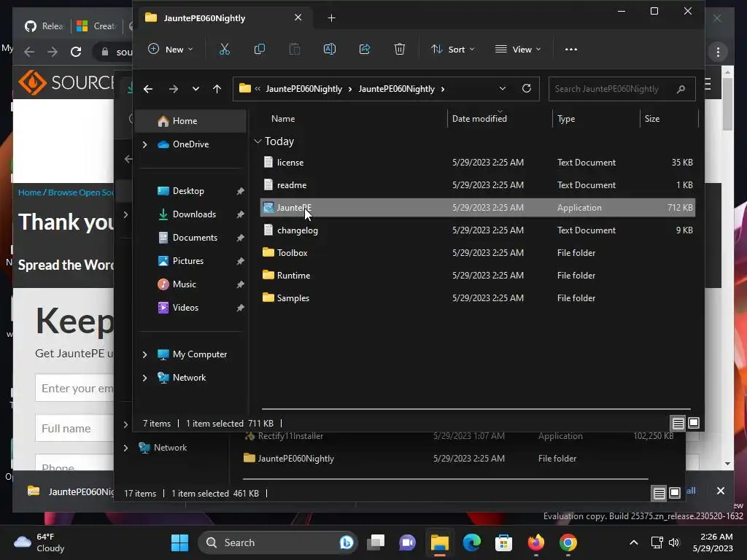Open recent locations dropdown chevron
The height and width of the screenshot is (560, 747).
[196, 89]
